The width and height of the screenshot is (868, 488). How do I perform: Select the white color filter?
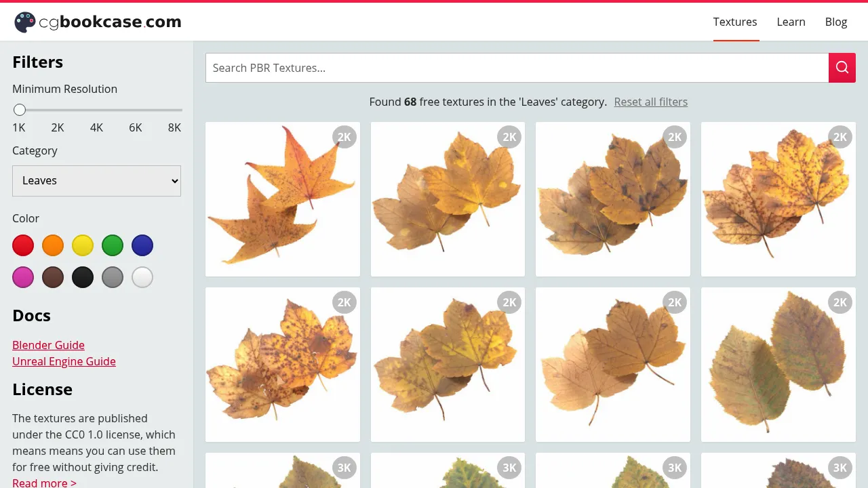click(x=142, y=277)
